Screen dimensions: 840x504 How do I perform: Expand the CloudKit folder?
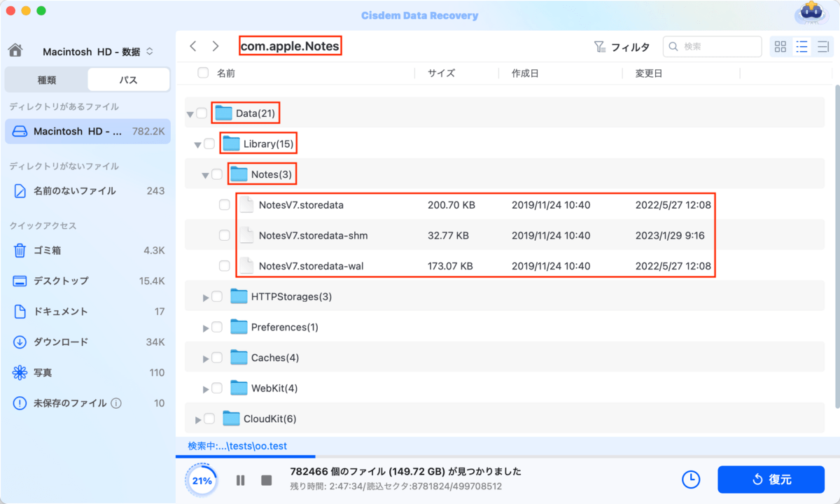pos(198,419)
